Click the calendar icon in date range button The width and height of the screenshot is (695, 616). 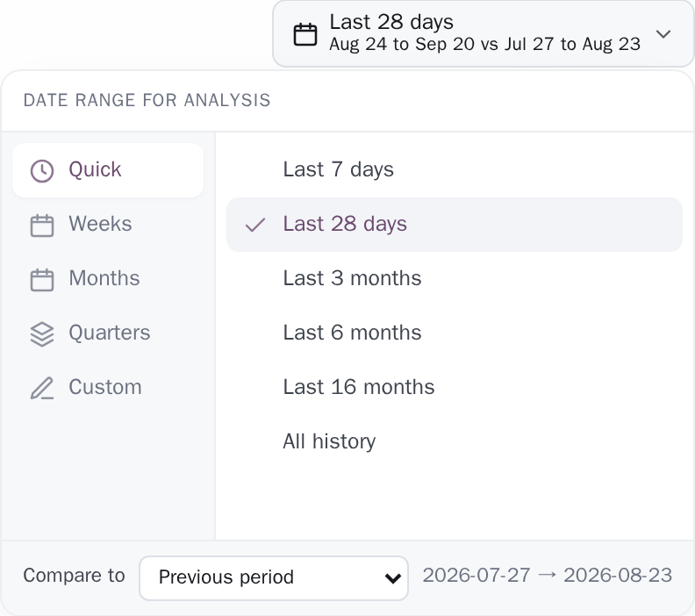click(305, 34)
